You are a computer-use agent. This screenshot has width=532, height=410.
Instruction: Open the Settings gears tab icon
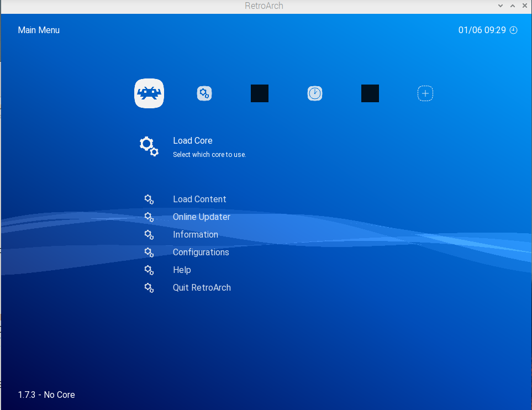coord(204,94)
